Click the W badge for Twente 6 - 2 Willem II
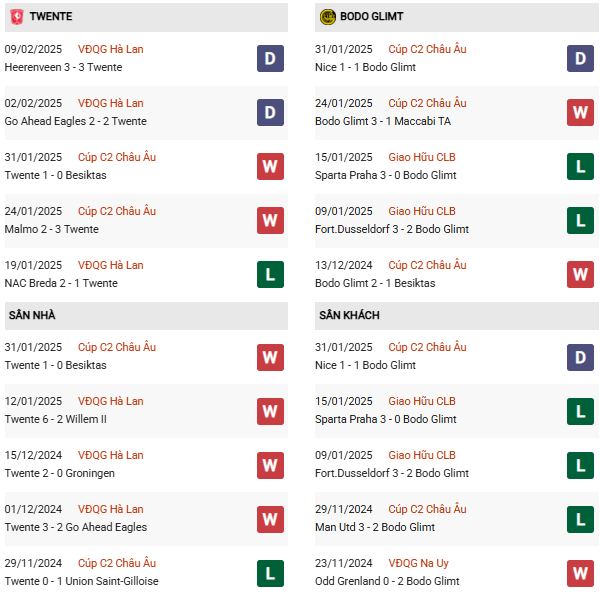Image resolution: width=600 pixels, height=593 pixels. coord(270,411)
